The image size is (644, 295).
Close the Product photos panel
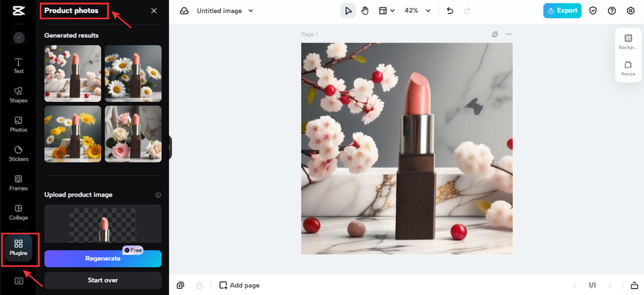(x=154, y=11)
